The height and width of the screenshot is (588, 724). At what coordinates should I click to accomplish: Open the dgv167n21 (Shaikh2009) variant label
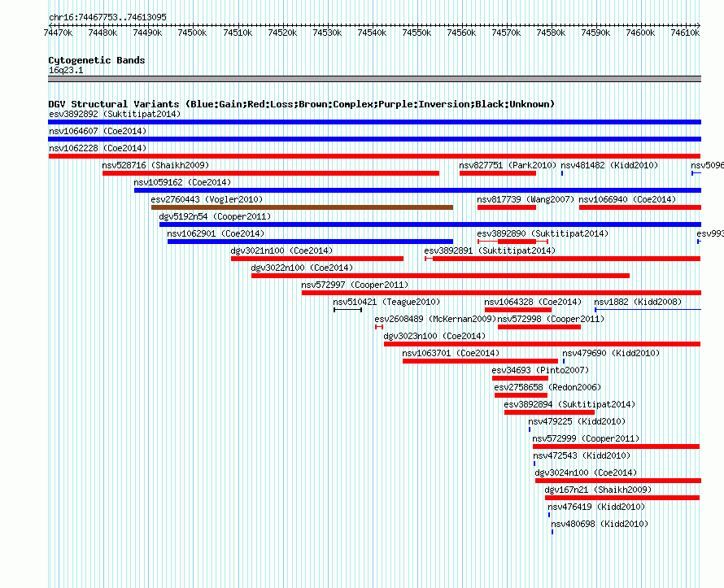[x=598, y=490]
